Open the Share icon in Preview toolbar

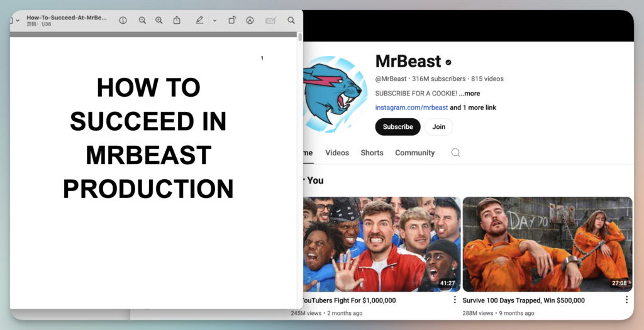point(177,20)
